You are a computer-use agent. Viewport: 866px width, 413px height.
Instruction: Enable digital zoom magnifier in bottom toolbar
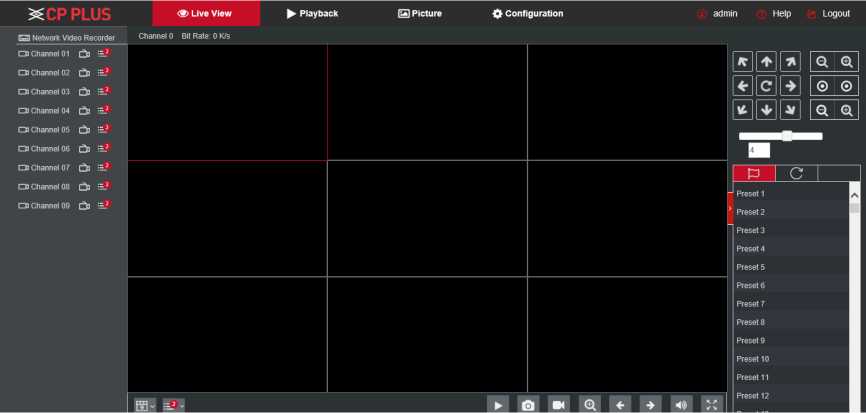coord(590,404)
